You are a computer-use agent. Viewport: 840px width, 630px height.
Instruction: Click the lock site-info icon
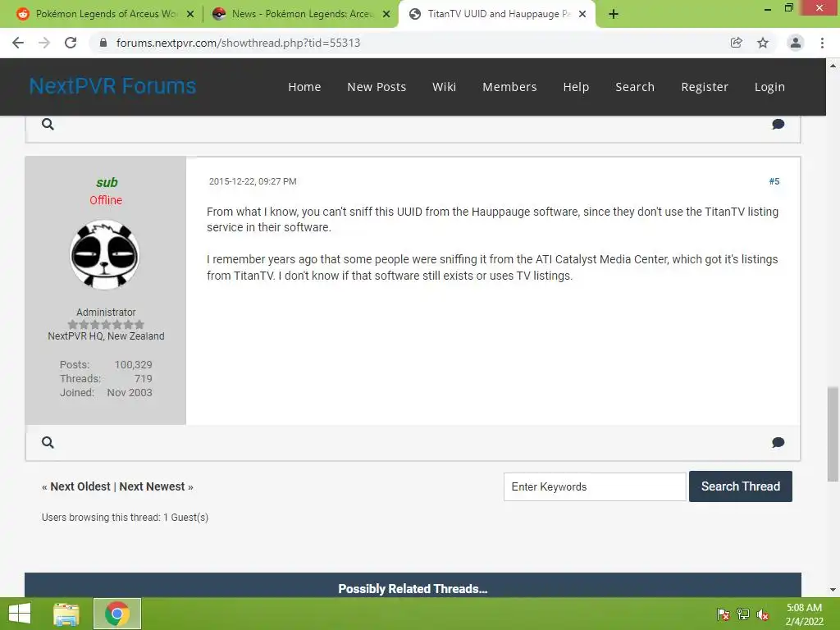(x=103, y=43)
